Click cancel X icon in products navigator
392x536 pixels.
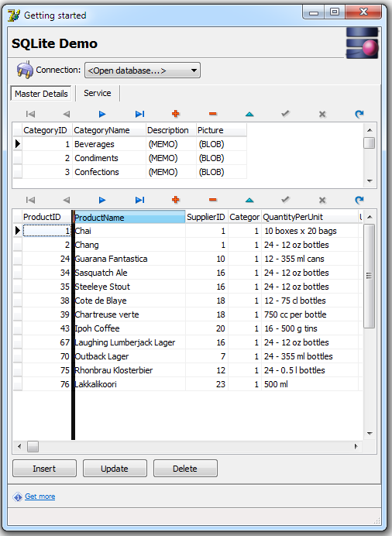[322, 200]
